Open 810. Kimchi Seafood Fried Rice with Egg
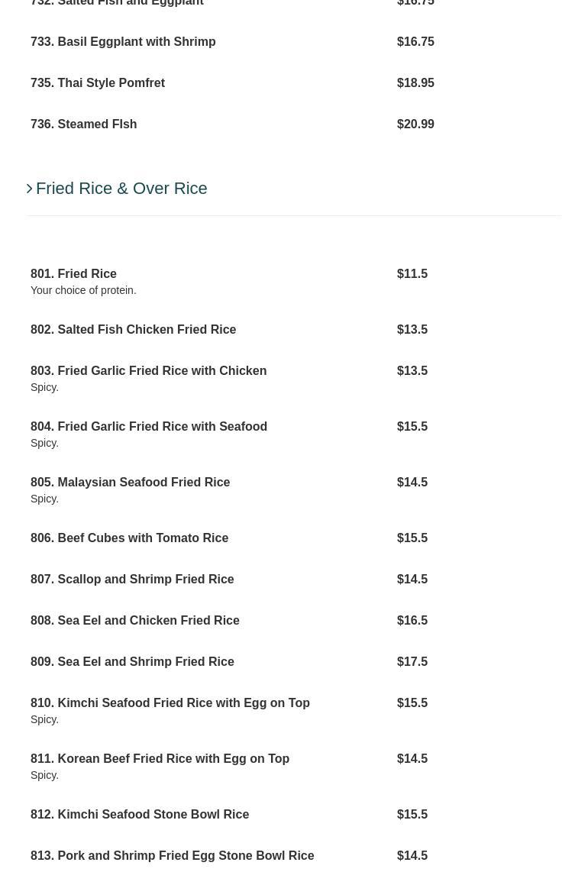Screen dimensions: 588x872 pos(170,702)
